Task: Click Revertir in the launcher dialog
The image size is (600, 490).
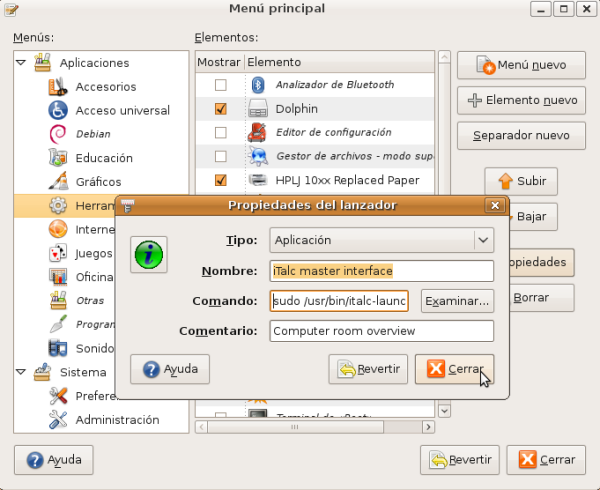Action: 369,369
